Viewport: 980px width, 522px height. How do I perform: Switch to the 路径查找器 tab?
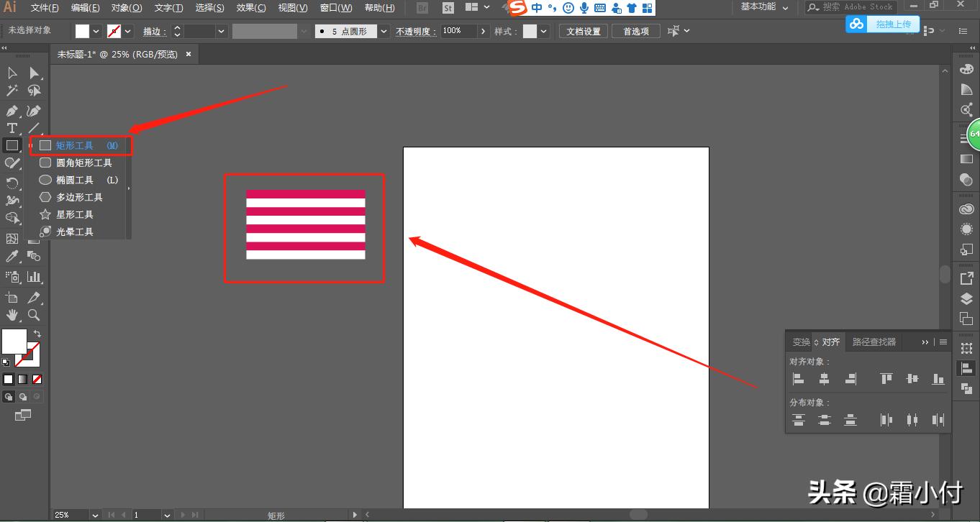tap(874, 342)
